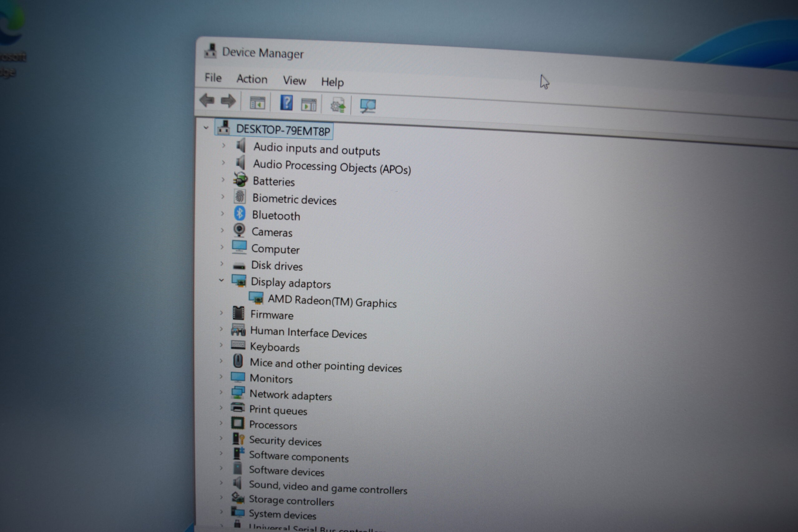Click the Security devices key icon
This screenshot has width=798, height=532.
point(238,439)
